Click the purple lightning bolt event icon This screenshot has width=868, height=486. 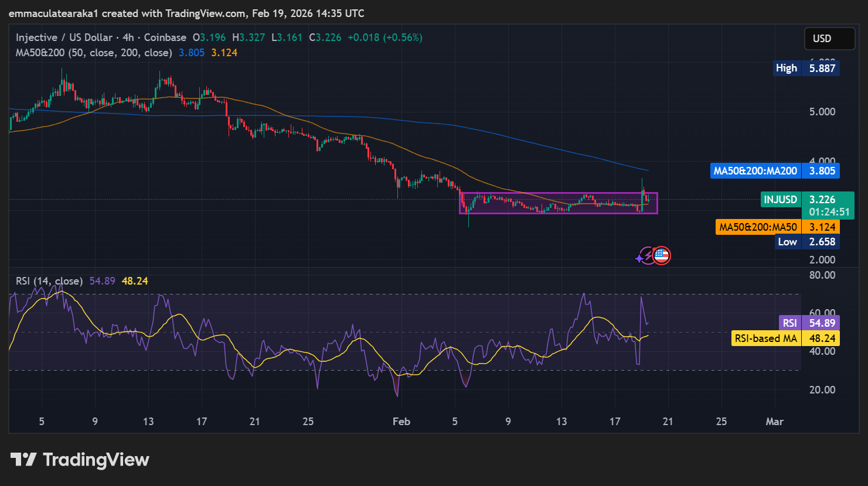click(x=647, y=256)
